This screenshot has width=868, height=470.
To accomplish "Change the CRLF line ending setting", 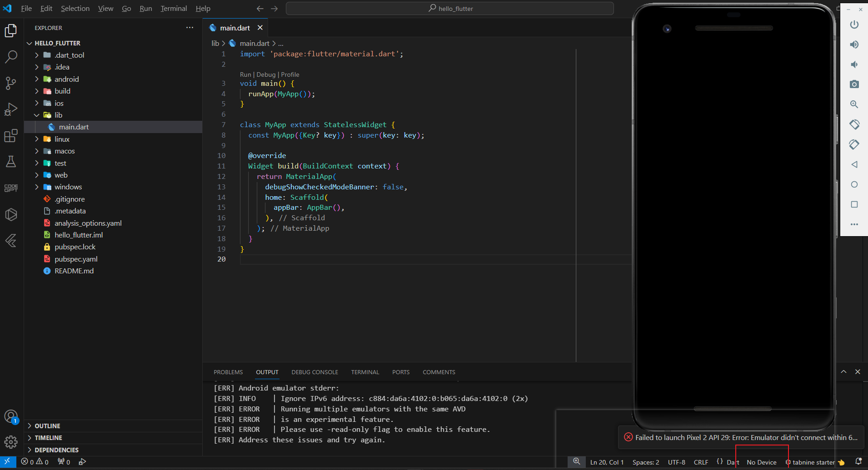I will click(x=701, y=462).
